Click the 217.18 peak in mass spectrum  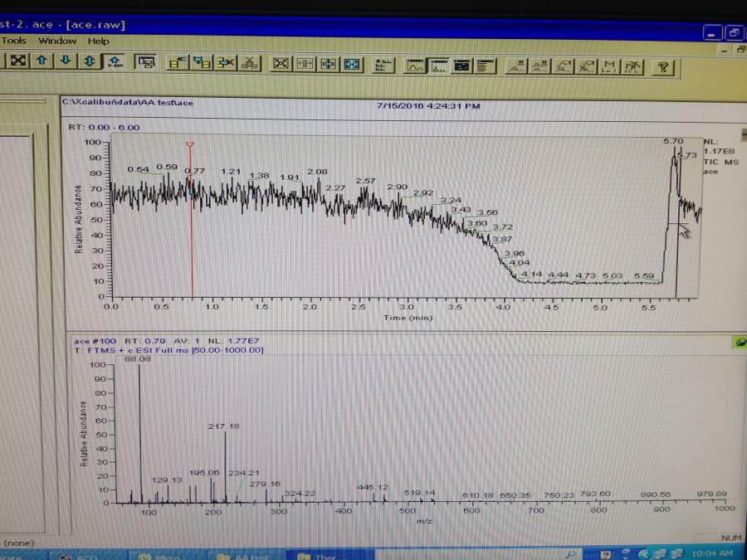click(225, 466)
